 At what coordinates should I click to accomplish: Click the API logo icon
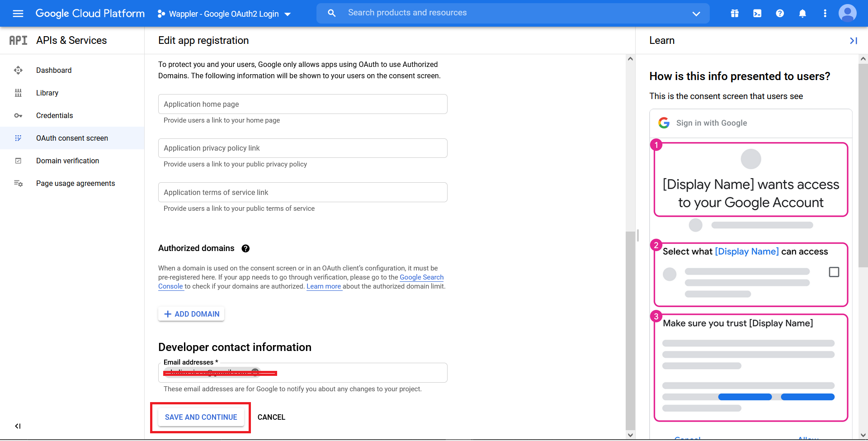pyautogui.click(x=18, y=40)
